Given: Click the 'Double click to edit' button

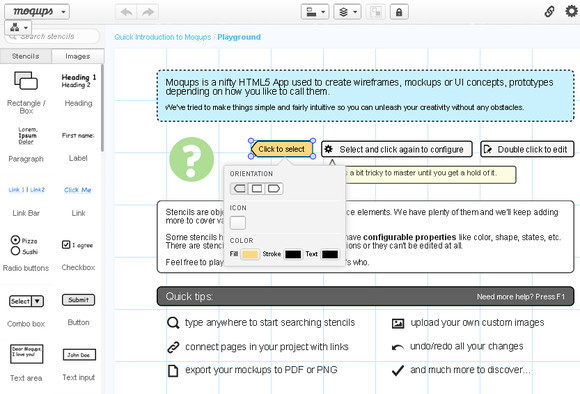Looking at the screenshot, I should (x=527, y=149).
